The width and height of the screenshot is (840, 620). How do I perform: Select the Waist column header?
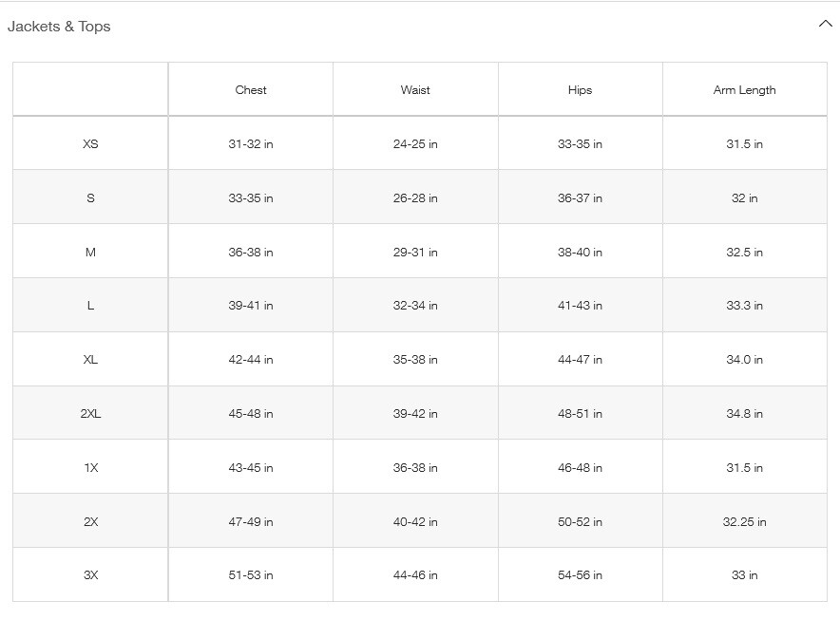415,90
